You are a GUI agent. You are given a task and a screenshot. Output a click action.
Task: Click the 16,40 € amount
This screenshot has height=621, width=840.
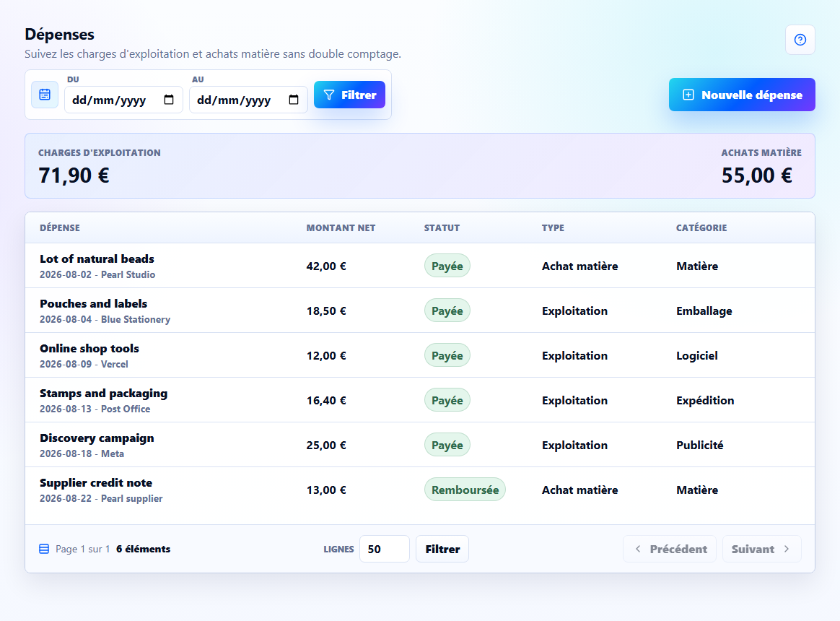coord(326,401)
